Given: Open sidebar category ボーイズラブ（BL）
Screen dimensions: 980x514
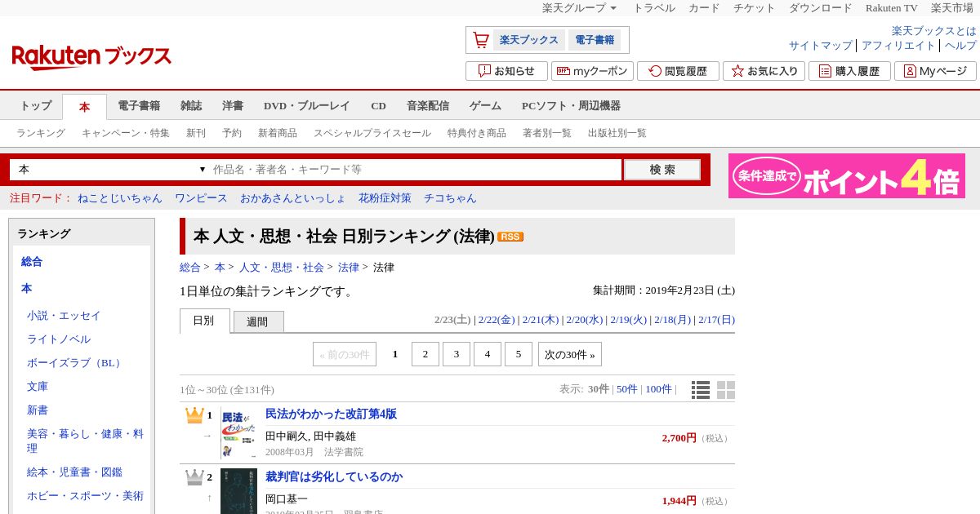Looking at the screenshot, I should 75,363.
